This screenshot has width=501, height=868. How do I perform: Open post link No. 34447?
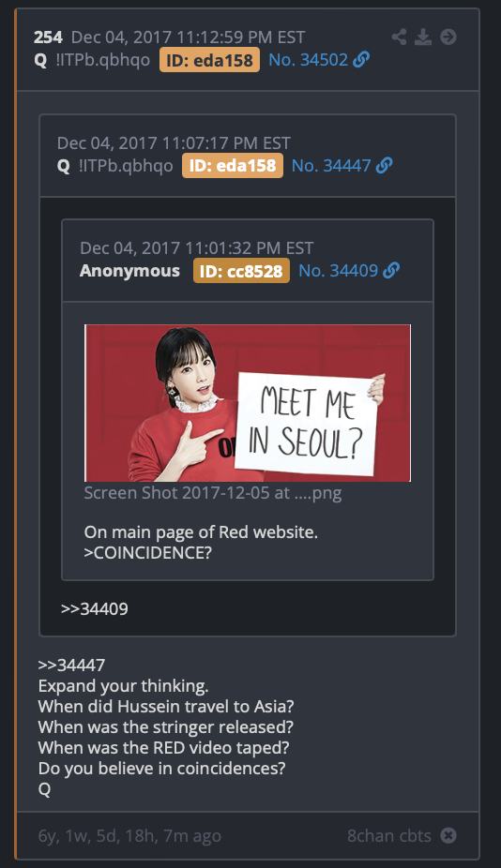point(331,165)
